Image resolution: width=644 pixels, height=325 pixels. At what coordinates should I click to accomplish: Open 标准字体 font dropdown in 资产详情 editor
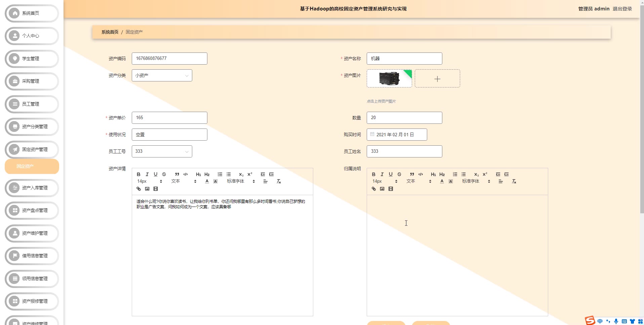point(241,181)
